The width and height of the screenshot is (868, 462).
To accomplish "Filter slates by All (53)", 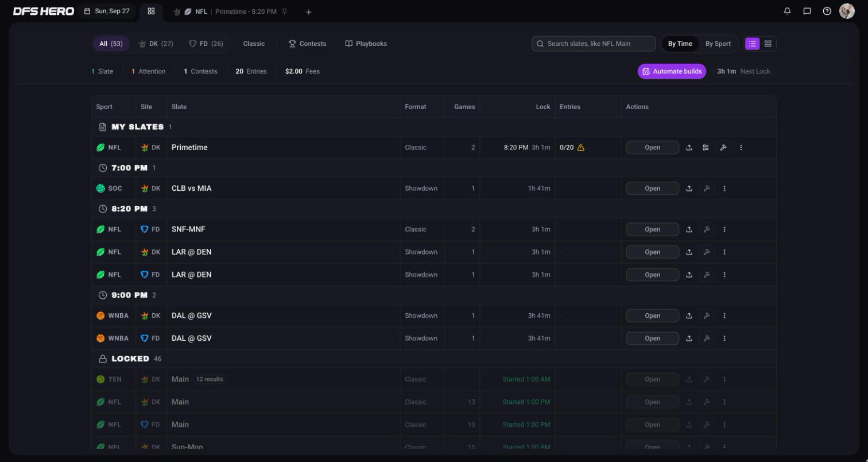I will point(111,44).
